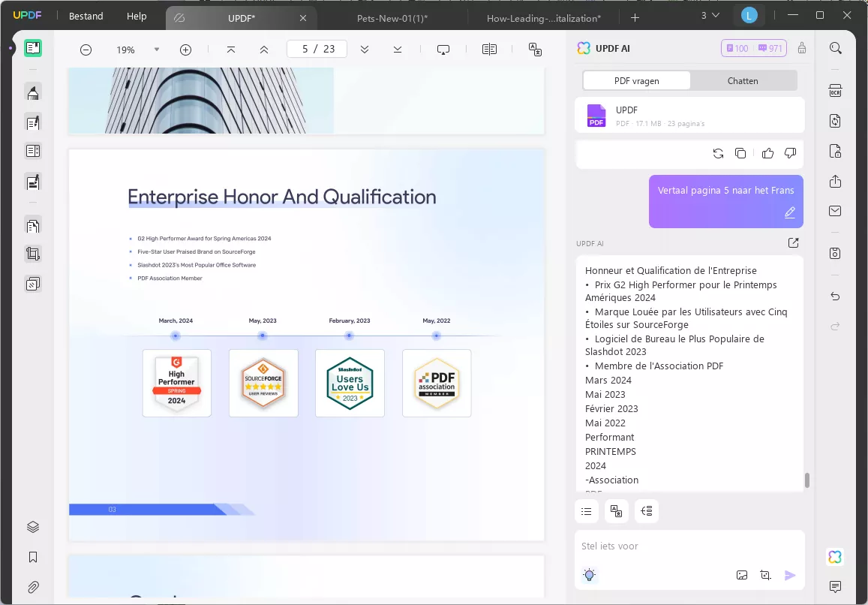868x605 pixels.
Task: Select the summarize quick action
Action: [x=587, y=511]
